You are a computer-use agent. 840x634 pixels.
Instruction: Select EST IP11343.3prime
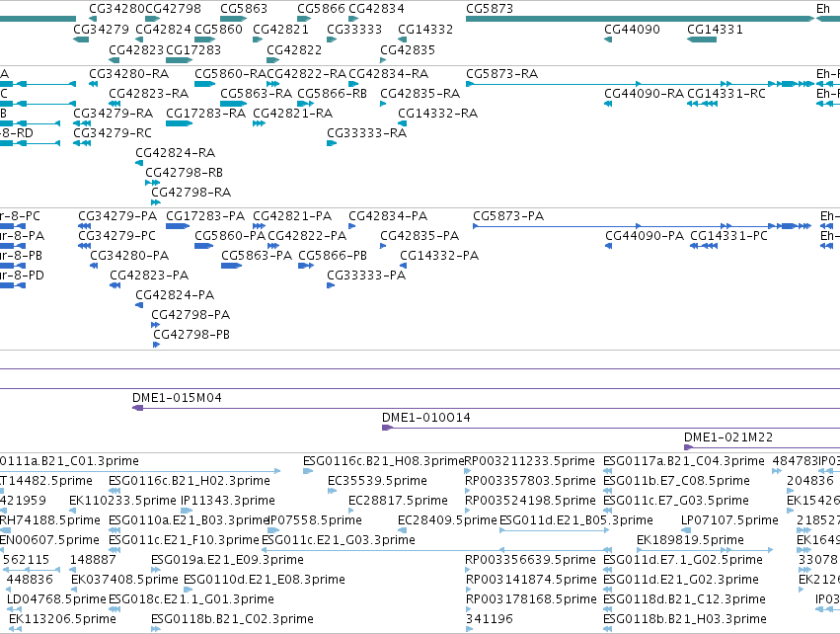(228, 501)
